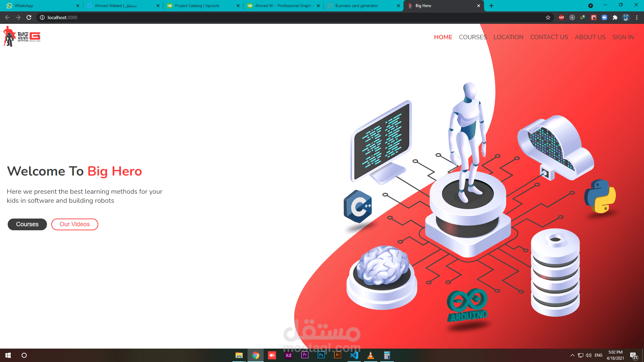Open Photoshop from the taskbar
The width and height of the screenshot is (644, 362).
tap(321, 355)
